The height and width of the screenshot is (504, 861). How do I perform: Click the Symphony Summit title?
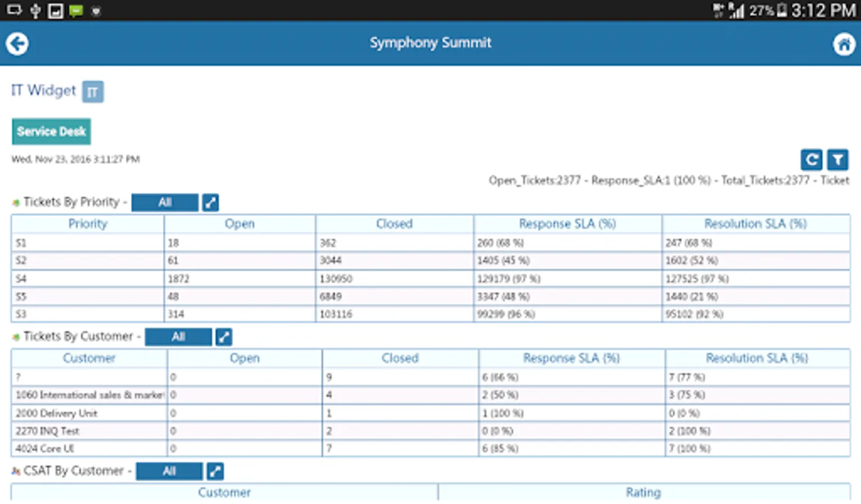(x=430, y=43)
